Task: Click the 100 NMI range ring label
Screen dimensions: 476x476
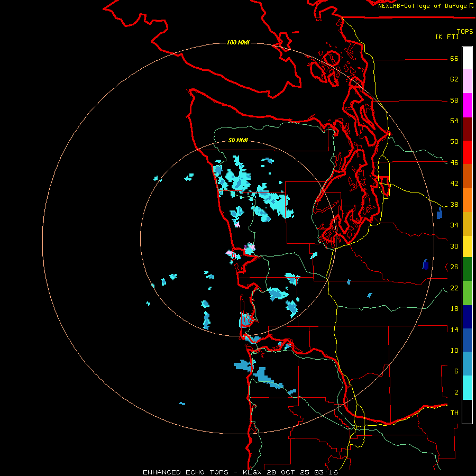Action: (x=238, y=42)
